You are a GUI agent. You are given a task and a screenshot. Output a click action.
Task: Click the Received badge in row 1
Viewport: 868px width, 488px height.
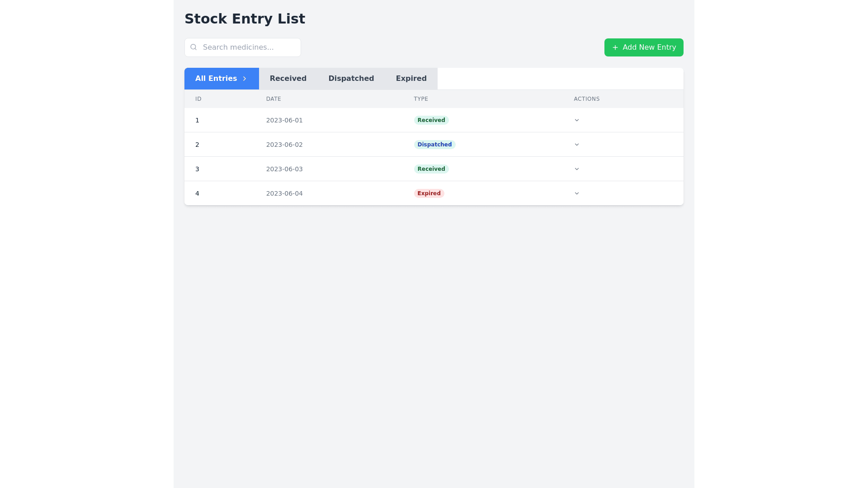(431, 120)
